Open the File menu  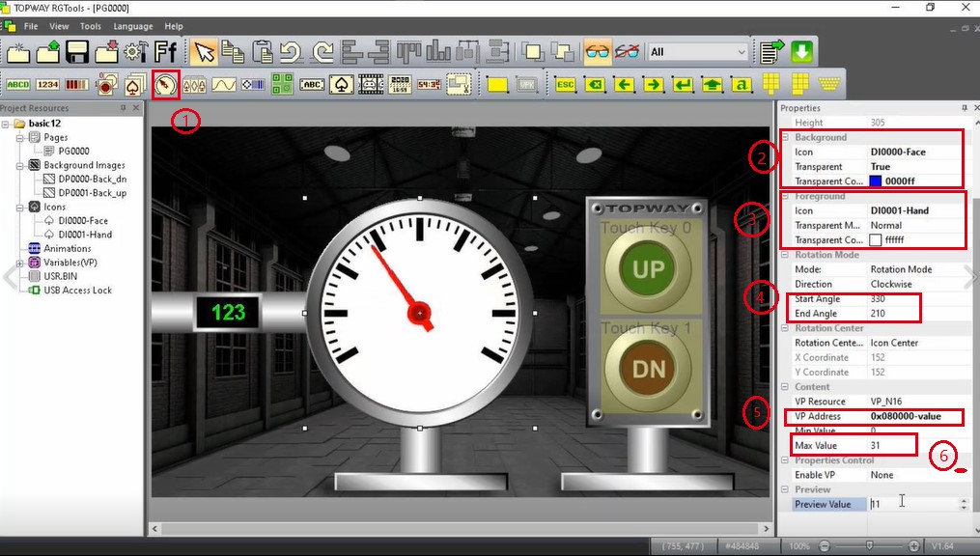point(31,26)
